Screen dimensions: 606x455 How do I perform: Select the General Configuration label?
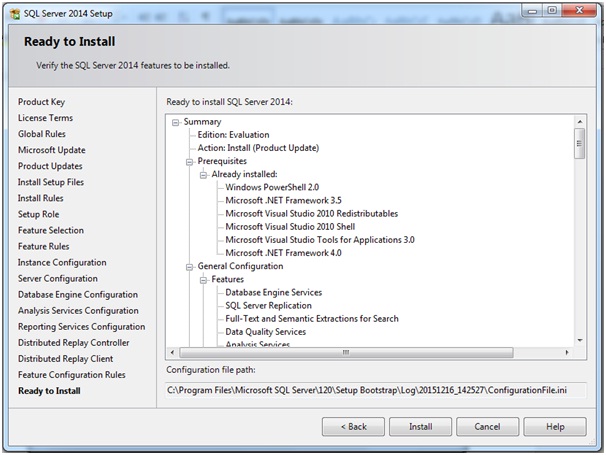(240, 266)
